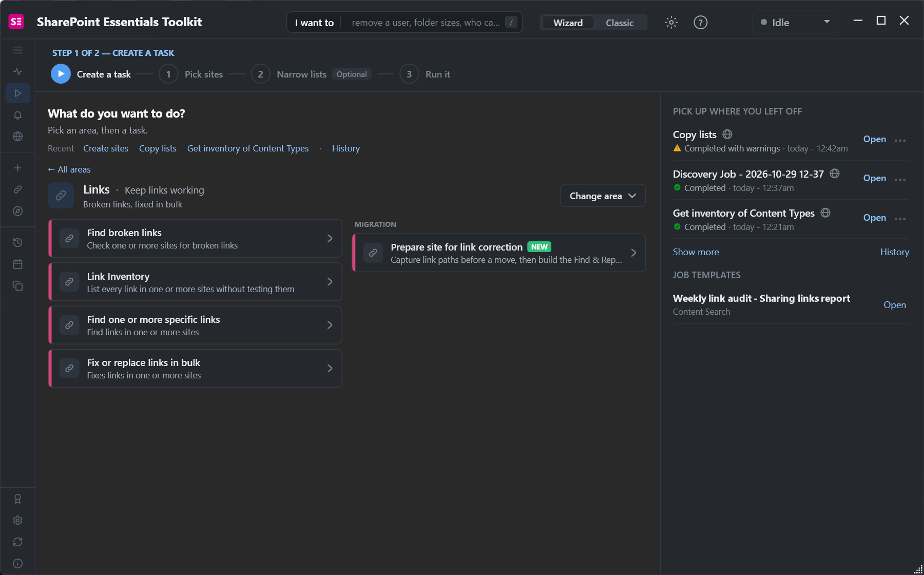This screenshot has width=924, height=575.
Task: Click the globe icon in sidebar
Action: pyautogui.click(x=17, y=137)
